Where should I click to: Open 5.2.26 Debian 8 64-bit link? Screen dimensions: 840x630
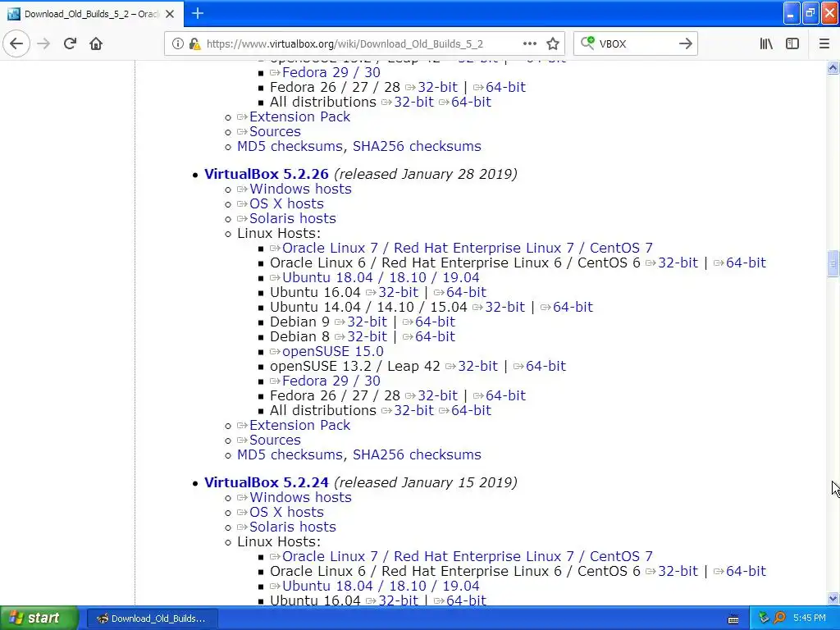point(435,336)
